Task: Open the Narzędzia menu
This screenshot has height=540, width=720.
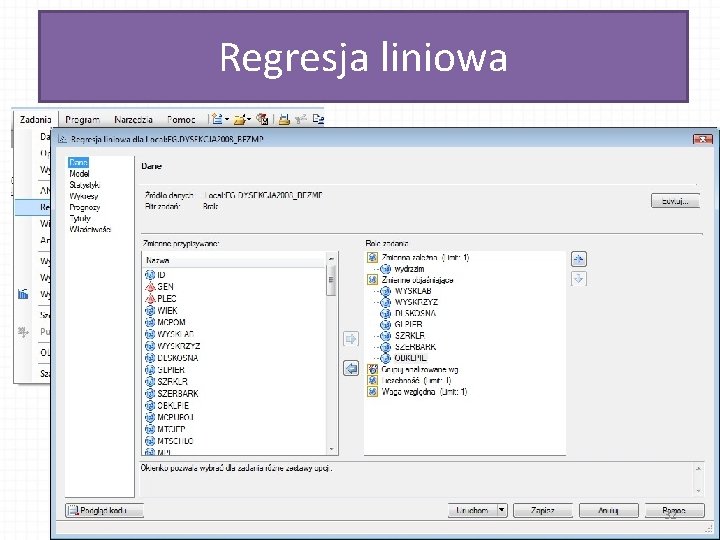Action: 133,119
